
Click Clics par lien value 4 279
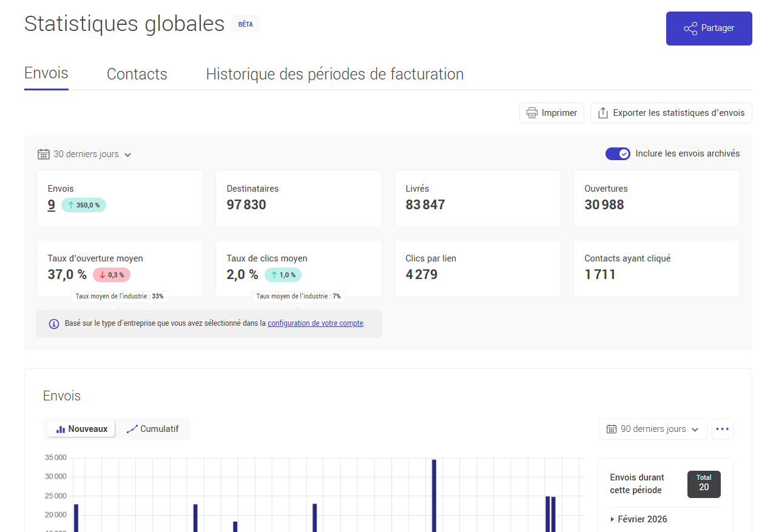(x=422, y=275)
